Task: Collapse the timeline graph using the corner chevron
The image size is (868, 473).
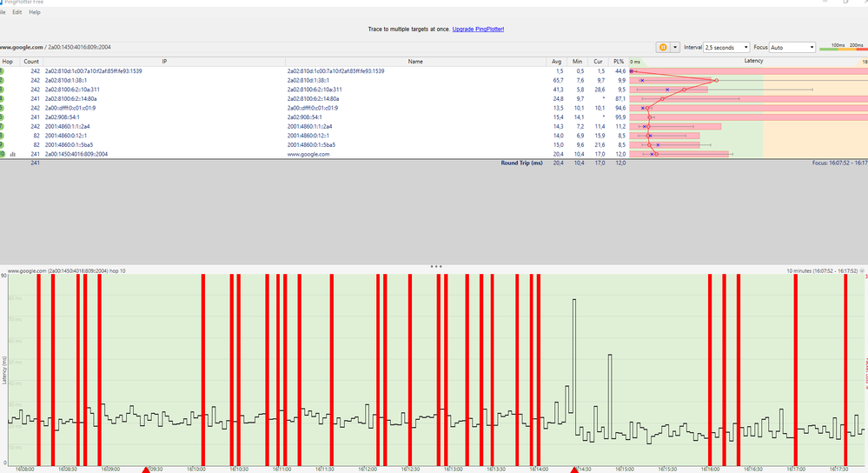Action: pos(863,271)
